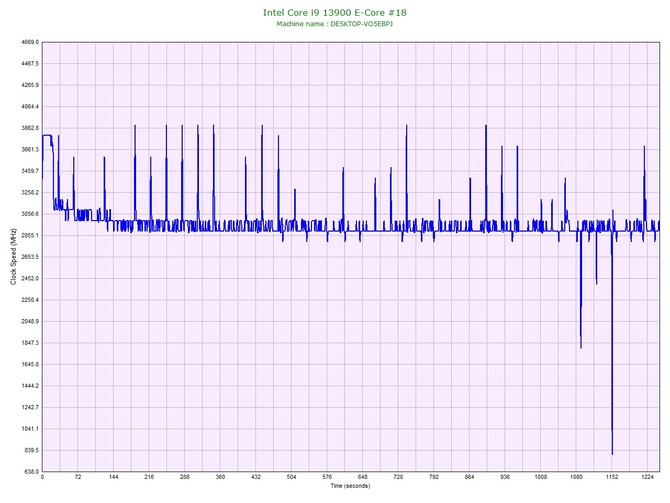Click the 1847.3 y-axis value
The height and width of the screenshot is (503, 670).
[30, 343]
